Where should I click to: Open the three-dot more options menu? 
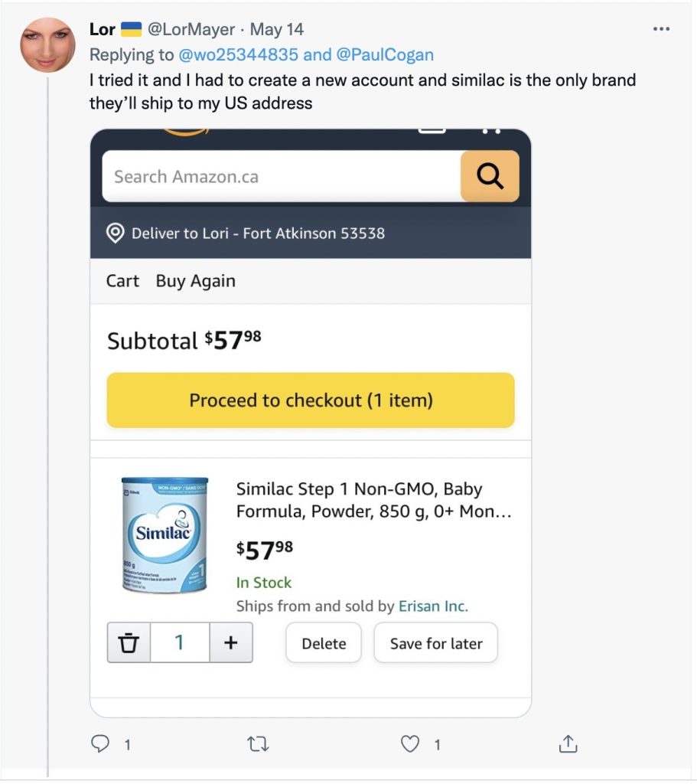pyautogui.click(x=661, y=30)
